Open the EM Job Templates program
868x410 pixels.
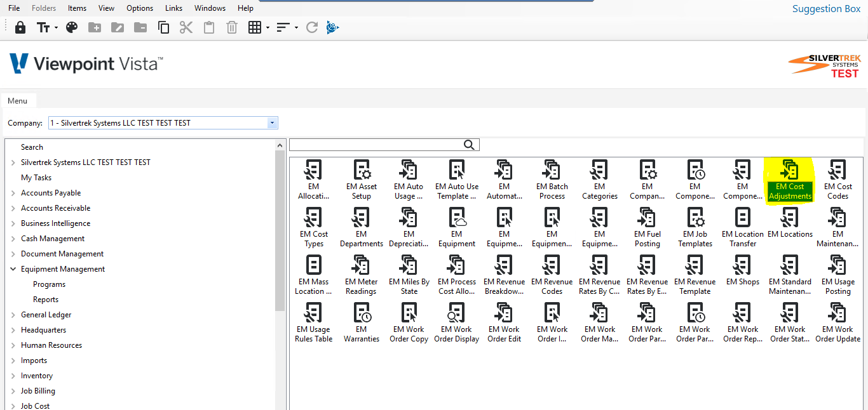click(x=695, y=228)
